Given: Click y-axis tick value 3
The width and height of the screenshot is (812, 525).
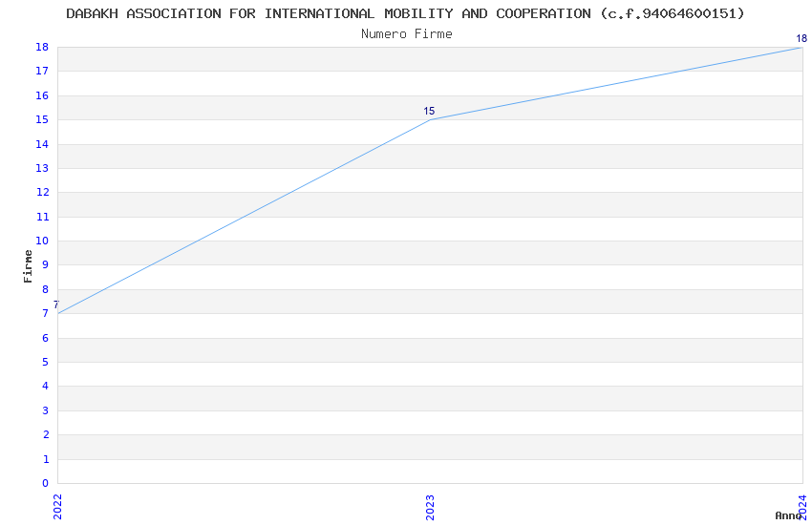Looking at the screenshot, I should click(46, 410).
